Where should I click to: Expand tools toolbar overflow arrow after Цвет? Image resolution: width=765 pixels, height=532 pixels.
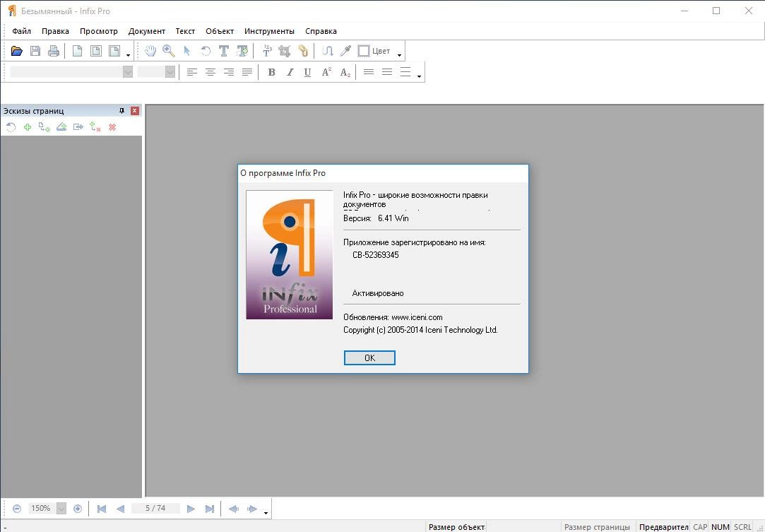tap(399, 55)
